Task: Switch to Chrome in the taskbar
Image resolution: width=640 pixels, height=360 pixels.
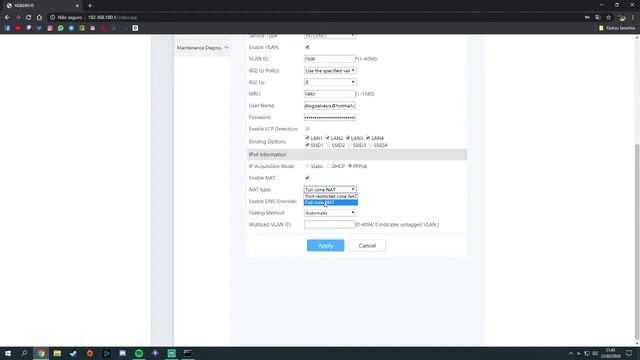Action: pos(41,353)
